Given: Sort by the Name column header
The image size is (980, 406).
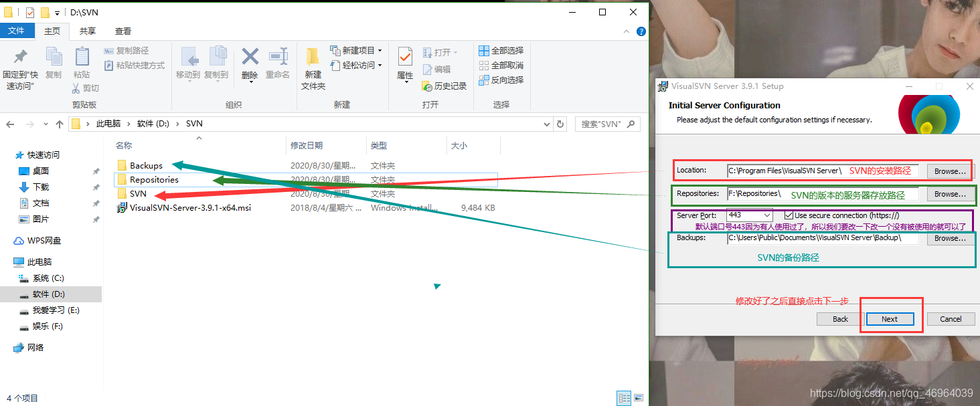Looking at the screenshot, I should (x=124, y=146).
